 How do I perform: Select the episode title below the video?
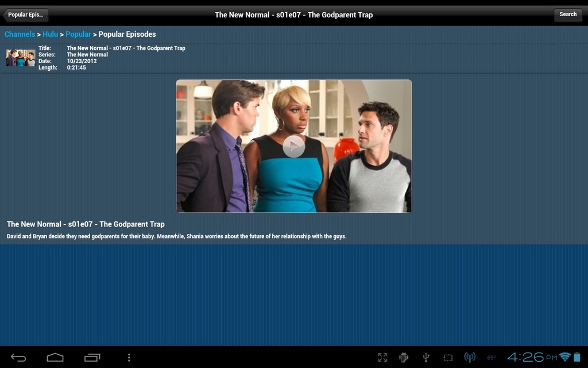pos(86,224)
